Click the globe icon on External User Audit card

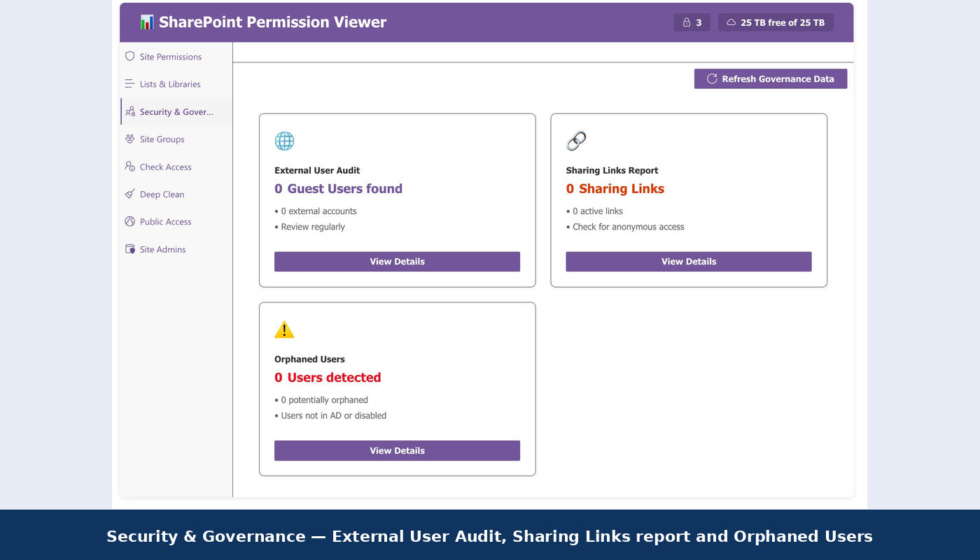pyautogui.click(x=284, y=141)
